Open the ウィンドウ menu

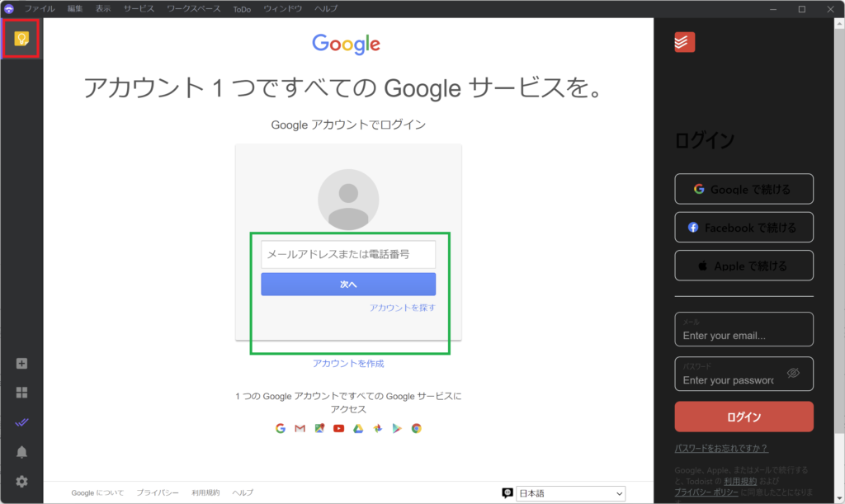282,8
